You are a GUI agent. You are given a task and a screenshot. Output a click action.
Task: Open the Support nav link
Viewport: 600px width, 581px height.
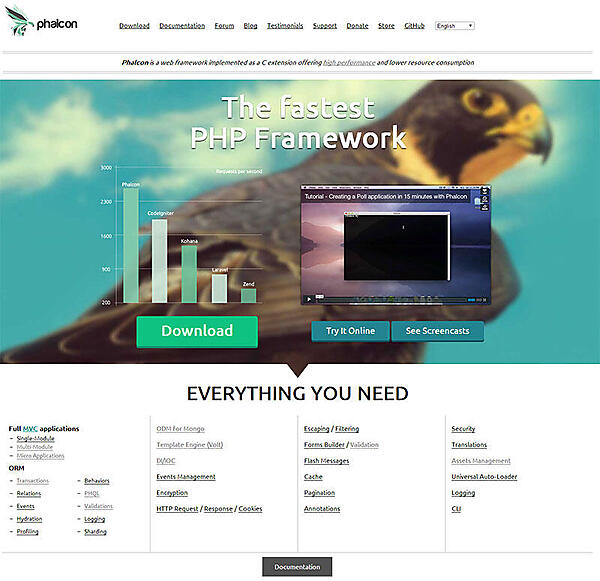(324, 26)
